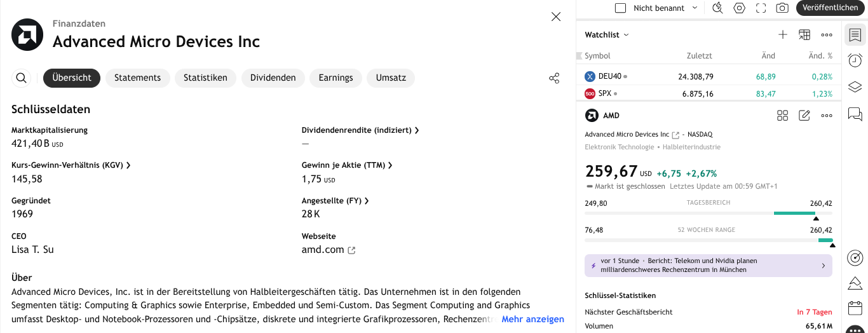868x333 pixels.
Task: Click the Veröffentlichen button
Action: pos(830,8)
